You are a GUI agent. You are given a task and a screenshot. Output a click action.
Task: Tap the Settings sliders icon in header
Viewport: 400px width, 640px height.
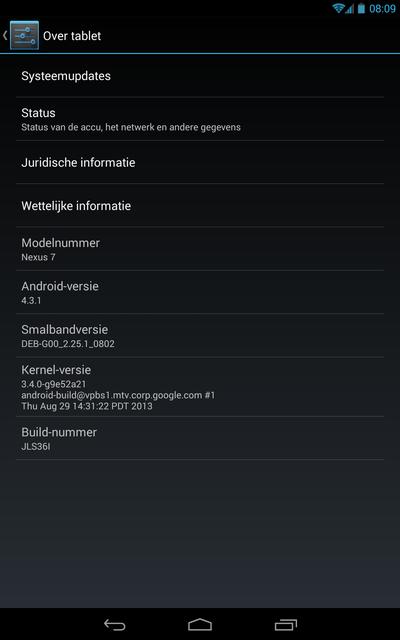(x=24, y=36)
